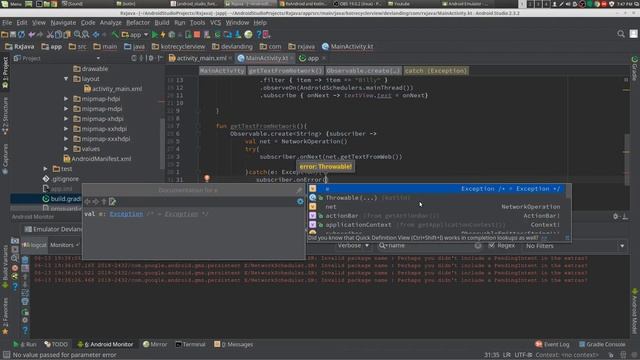The image size is (640, 360).
Task: Expand the mipmap-hdpi folder
Action: 66,99
